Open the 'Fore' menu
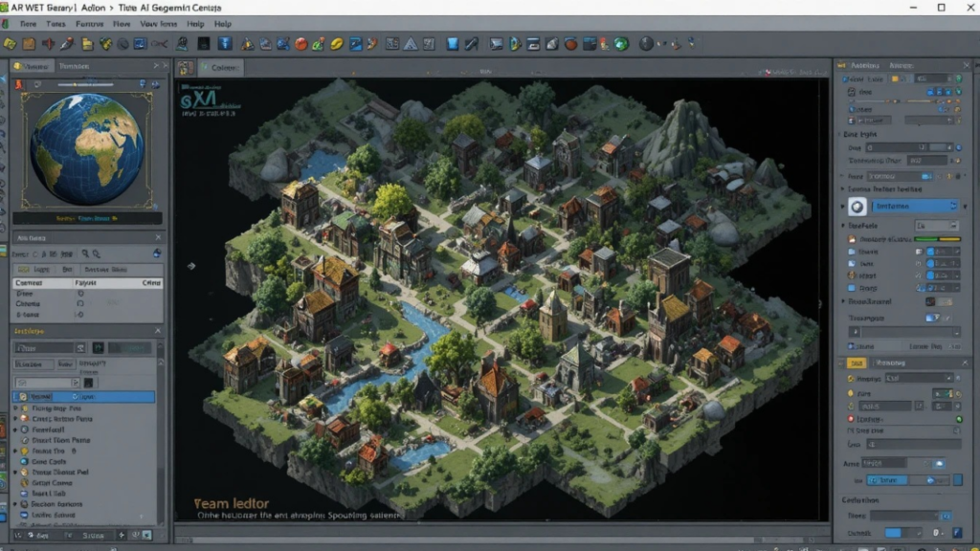 pyautogui.click(x=28, y=24)
